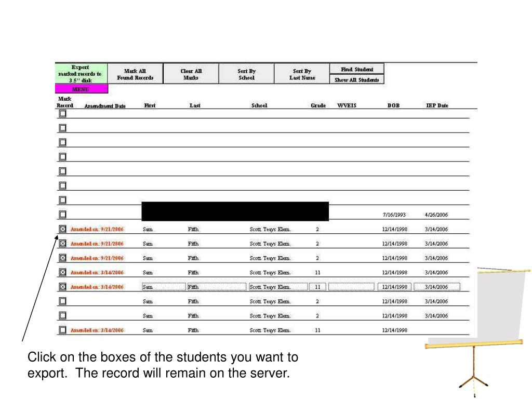Click the Amended on: 3/14/2006 text in the outlined row
This screenshot has width=532, height=399.
tap(97, 287)
